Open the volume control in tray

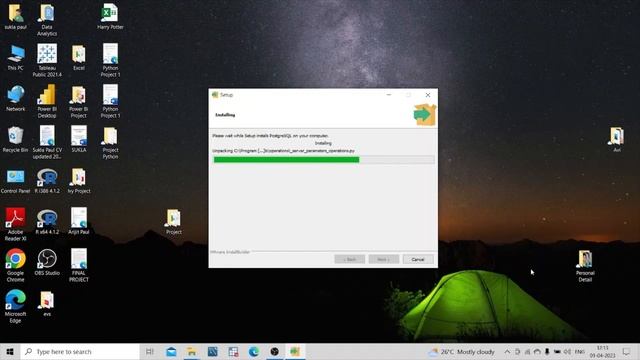click(x=567, y=351)
